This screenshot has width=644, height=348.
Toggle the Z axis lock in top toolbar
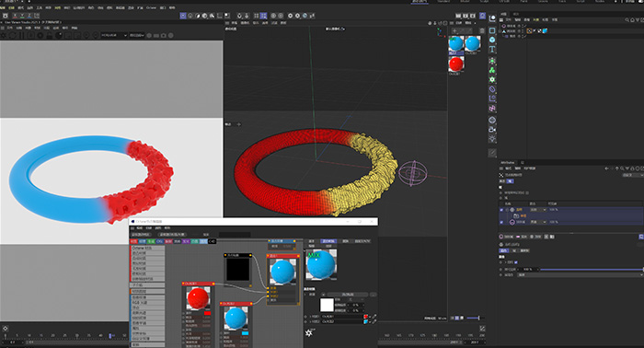click(x=30, y=16)
